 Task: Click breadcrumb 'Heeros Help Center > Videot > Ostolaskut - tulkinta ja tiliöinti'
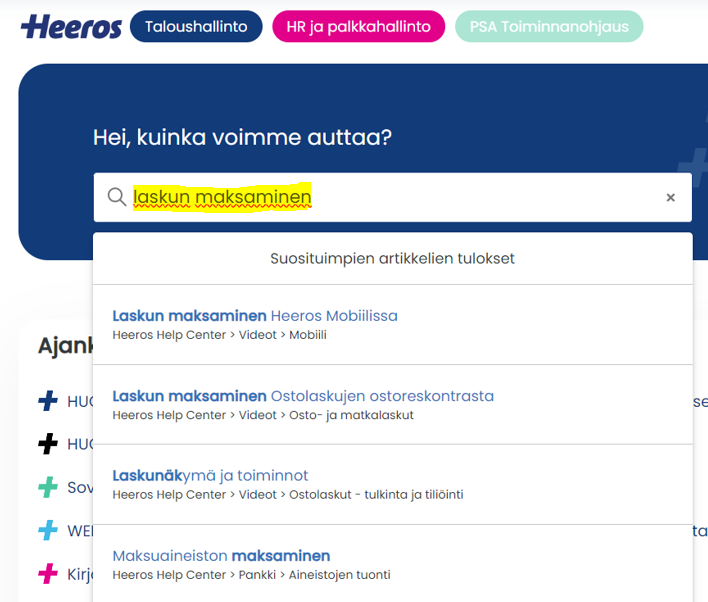pos(288,495)
